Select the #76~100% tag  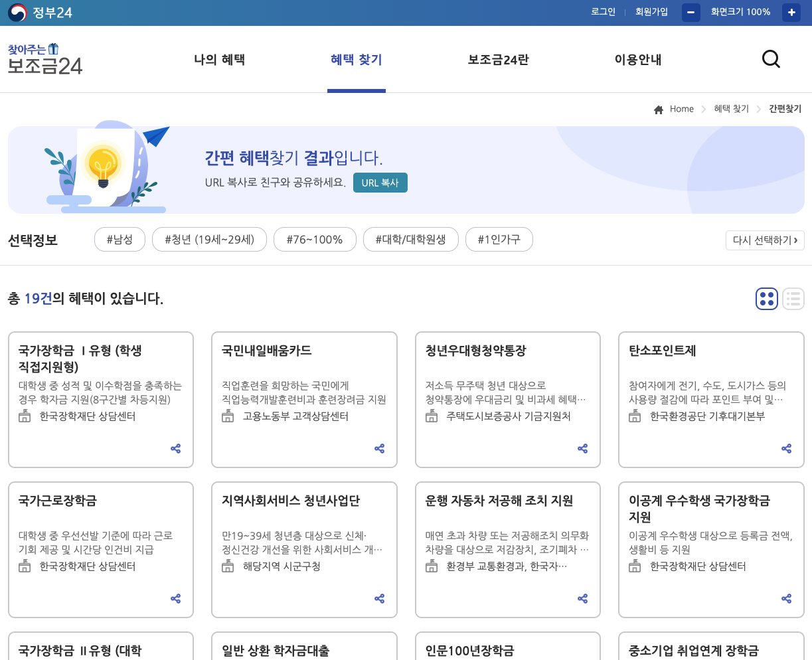pyautogui.click(x=315, y=240)
